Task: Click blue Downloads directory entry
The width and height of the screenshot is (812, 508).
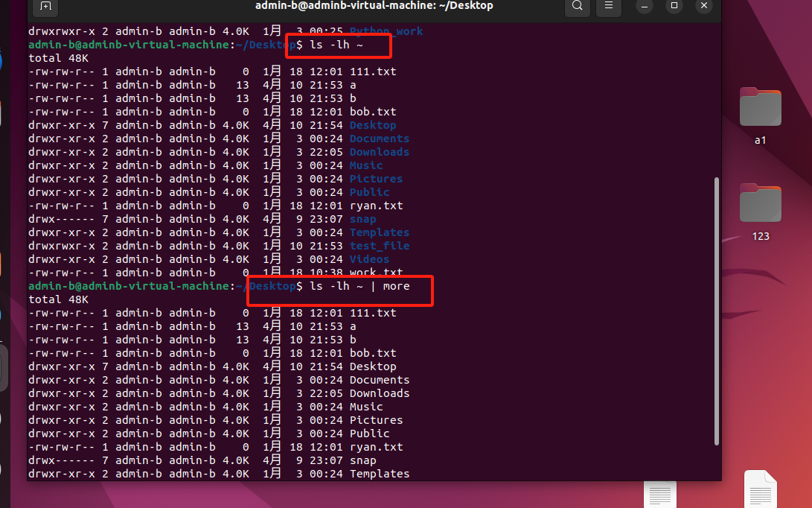Action: [x=379, y=153]
